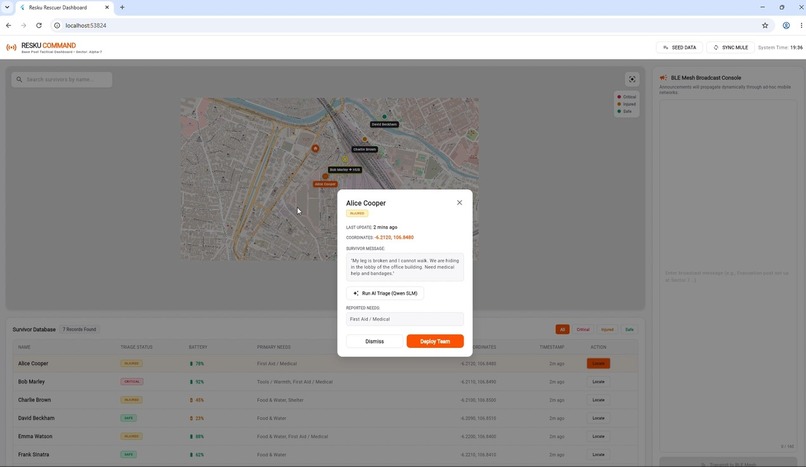Click the Bob Marley HUB map label
The image size is (806, 467).
pyautogui.click(x=345, y=170)
